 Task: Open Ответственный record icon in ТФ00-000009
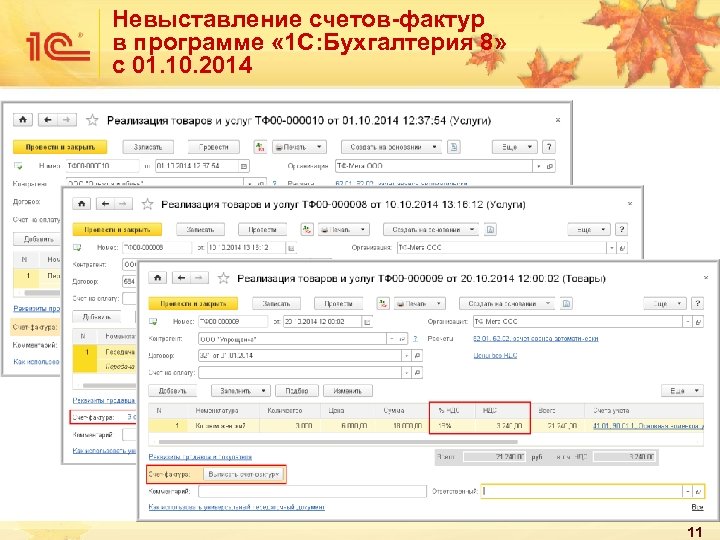point(698,491)
